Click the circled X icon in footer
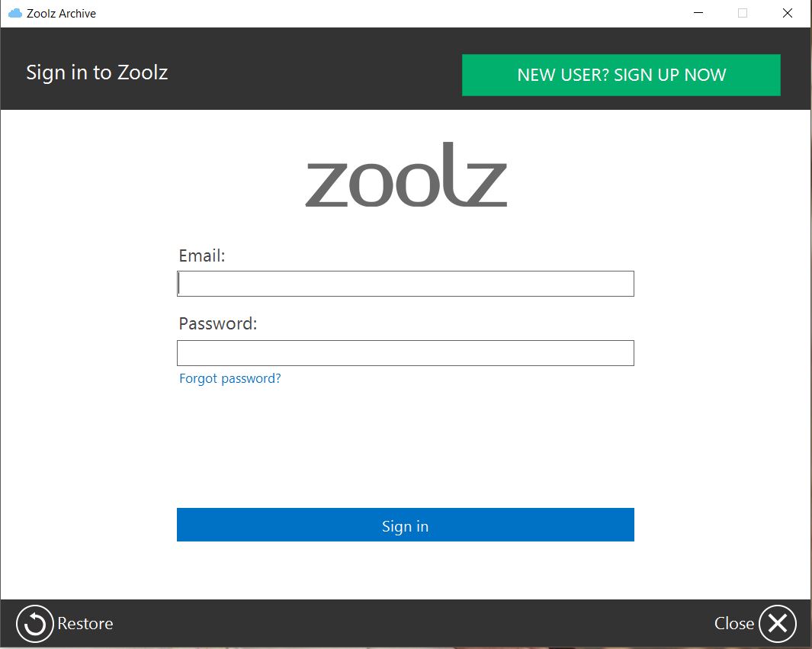812x649 pixels. pos(777,624)
